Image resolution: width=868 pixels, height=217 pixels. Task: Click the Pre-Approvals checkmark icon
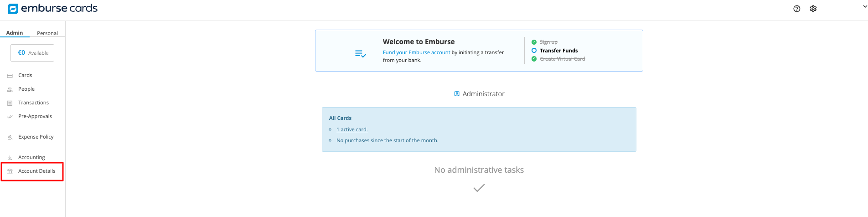click(10, 117)
